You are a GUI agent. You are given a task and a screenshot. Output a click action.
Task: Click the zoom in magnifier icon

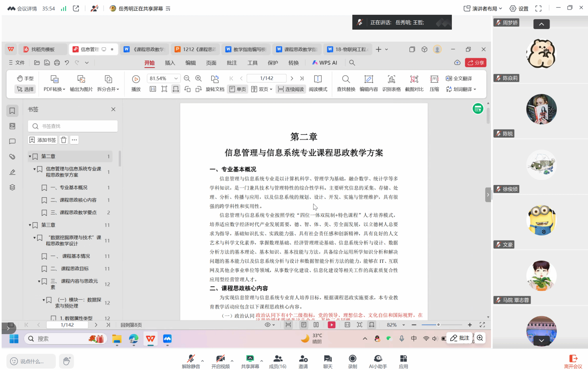pos(198,78)
